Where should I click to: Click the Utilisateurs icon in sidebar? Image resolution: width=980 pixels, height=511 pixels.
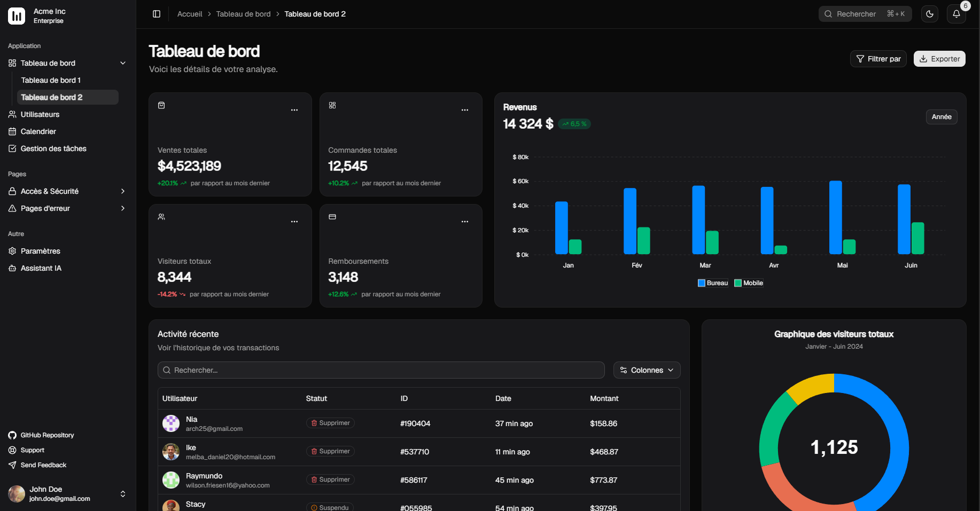click(12, 114)
